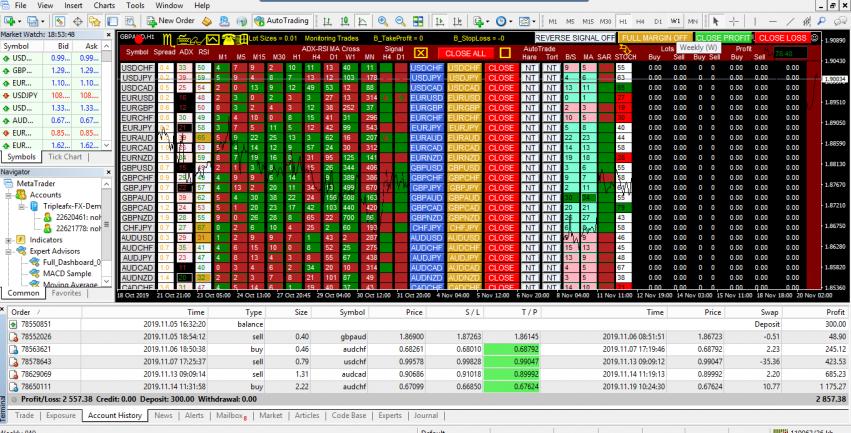Open the templates dropdown
This screenshot has width=851, height=433.
coord(526,22)
